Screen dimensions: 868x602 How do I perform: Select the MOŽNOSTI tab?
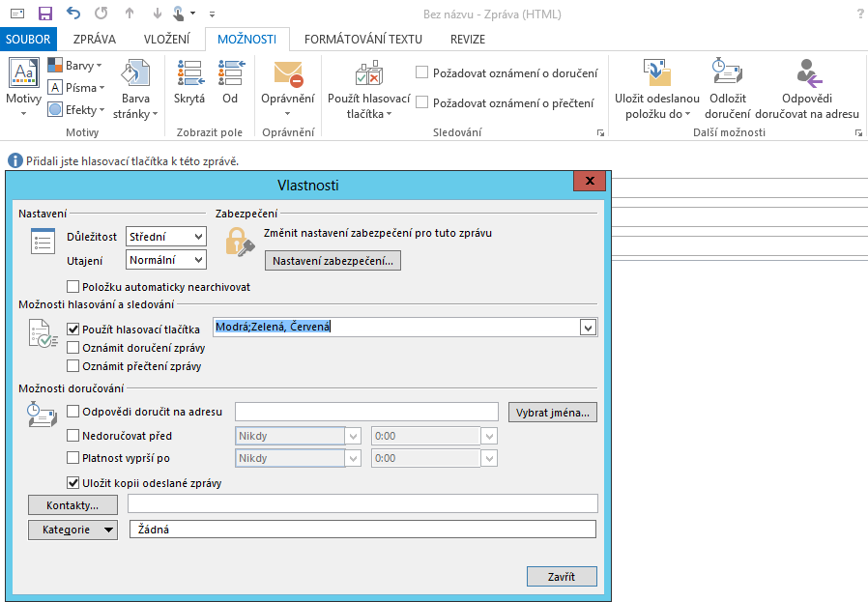246,40
